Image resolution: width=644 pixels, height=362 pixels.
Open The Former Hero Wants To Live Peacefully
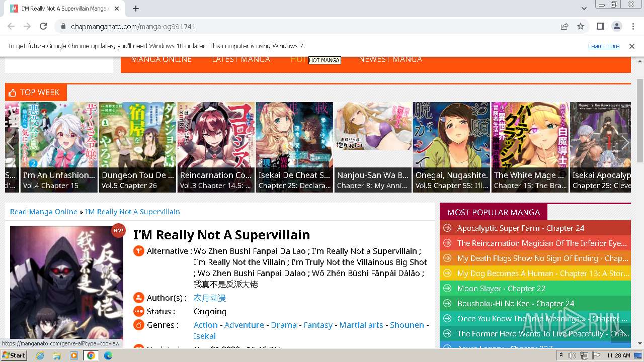543,334
